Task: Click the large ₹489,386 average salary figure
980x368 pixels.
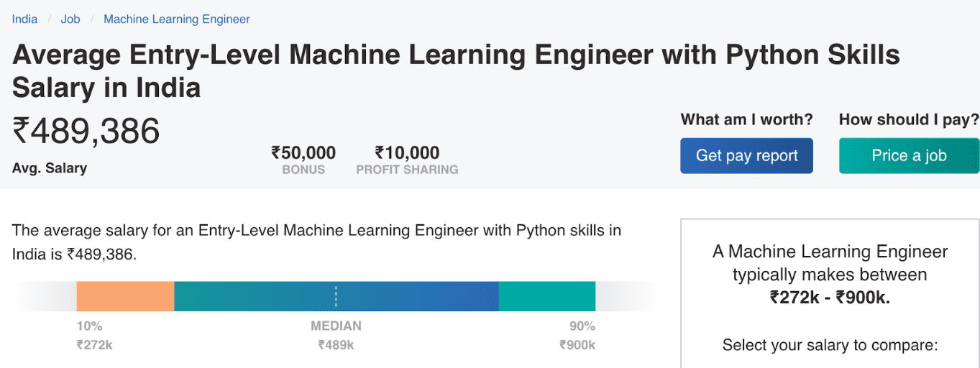Action: 86,132
